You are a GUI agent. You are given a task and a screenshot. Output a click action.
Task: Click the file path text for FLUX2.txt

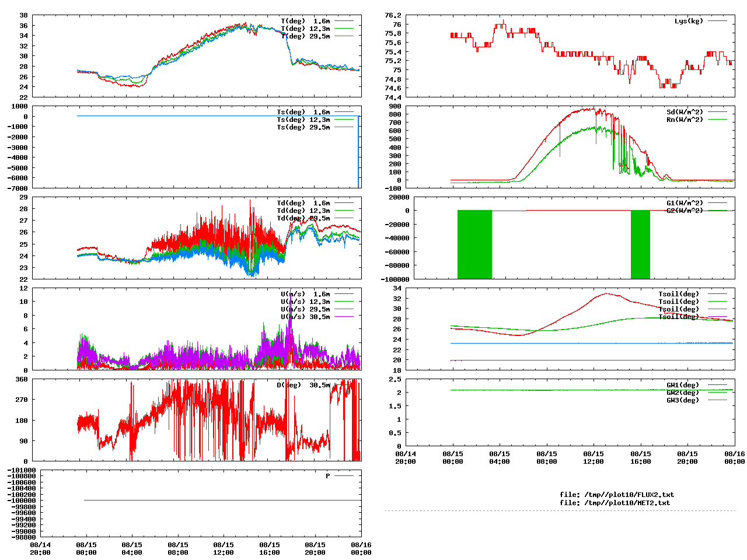pyautogui.click(x=616, y=495)
